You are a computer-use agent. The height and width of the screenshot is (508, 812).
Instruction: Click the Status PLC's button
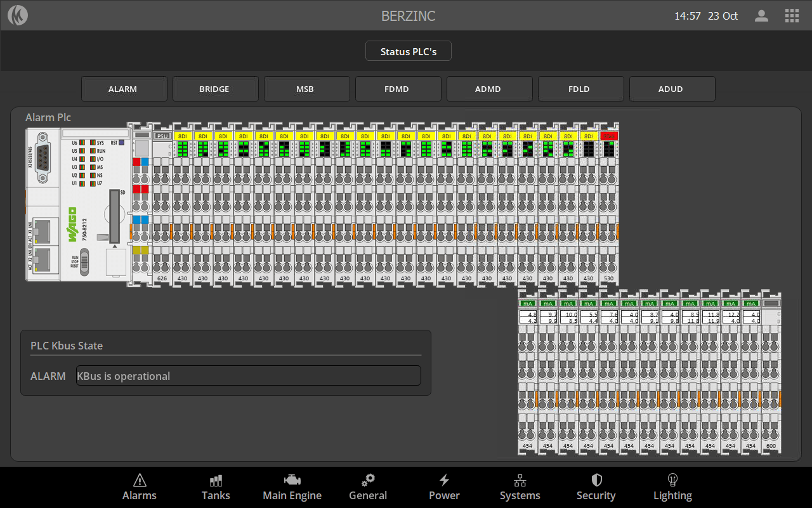409,51
